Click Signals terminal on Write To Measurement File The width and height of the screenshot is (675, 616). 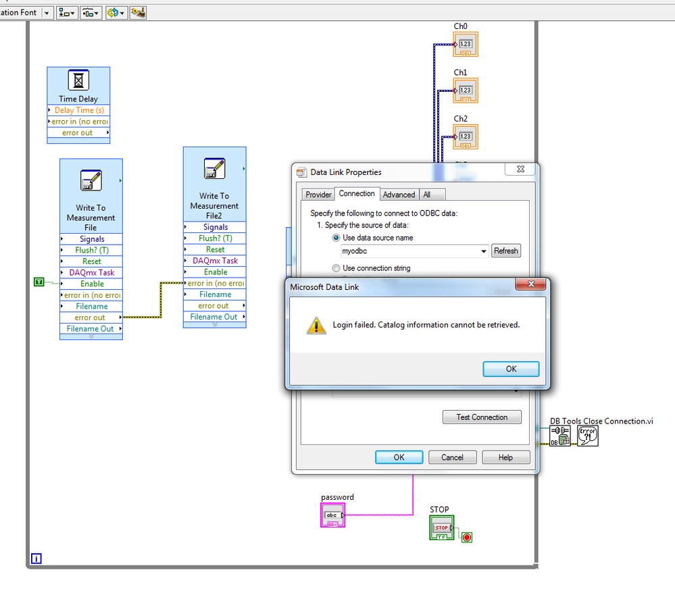(x=91, y=239)
